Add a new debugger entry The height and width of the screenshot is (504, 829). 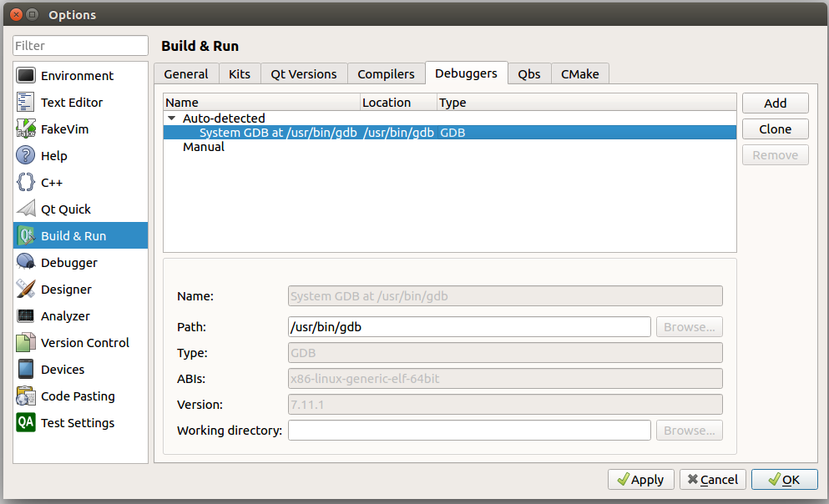[x=775, y=103]
